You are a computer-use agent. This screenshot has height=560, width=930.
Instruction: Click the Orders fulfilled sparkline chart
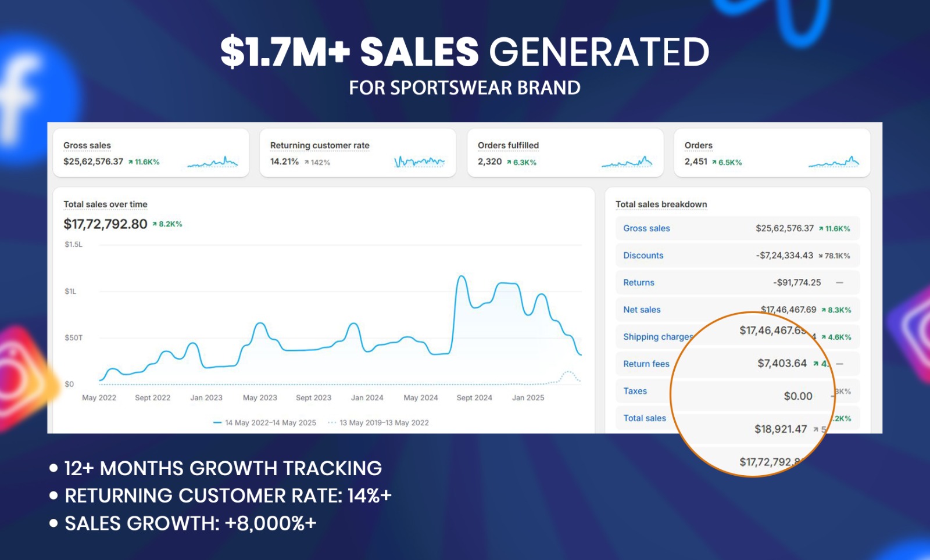point(627,161)
